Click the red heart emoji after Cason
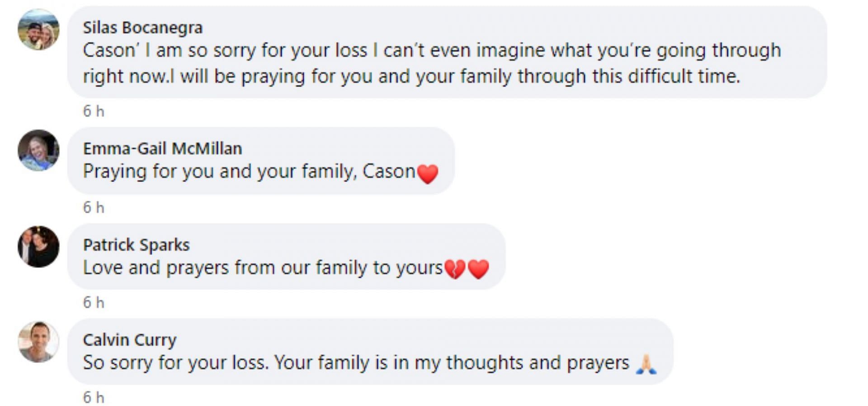Screen dimensions: 868x406 point(428,173)
